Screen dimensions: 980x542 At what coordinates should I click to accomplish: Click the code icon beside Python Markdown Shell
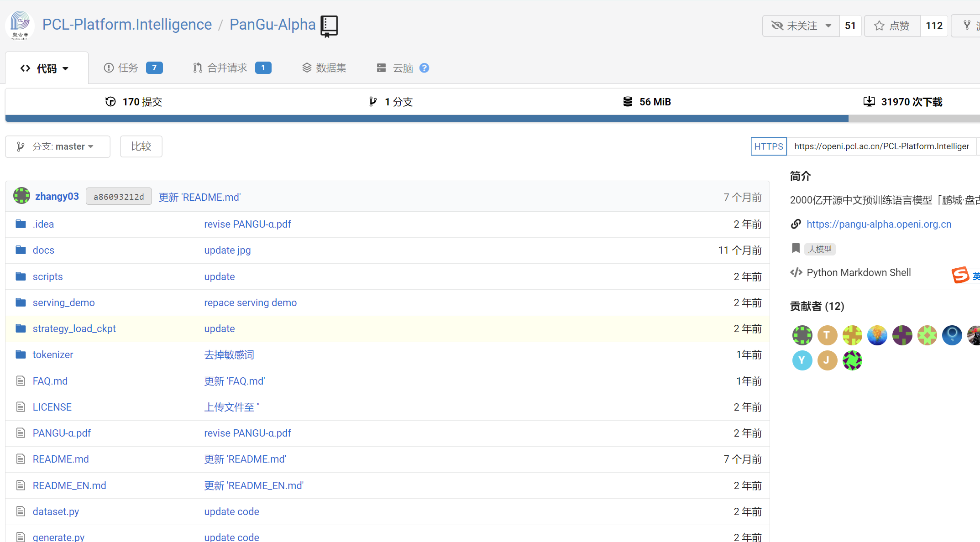796,272
